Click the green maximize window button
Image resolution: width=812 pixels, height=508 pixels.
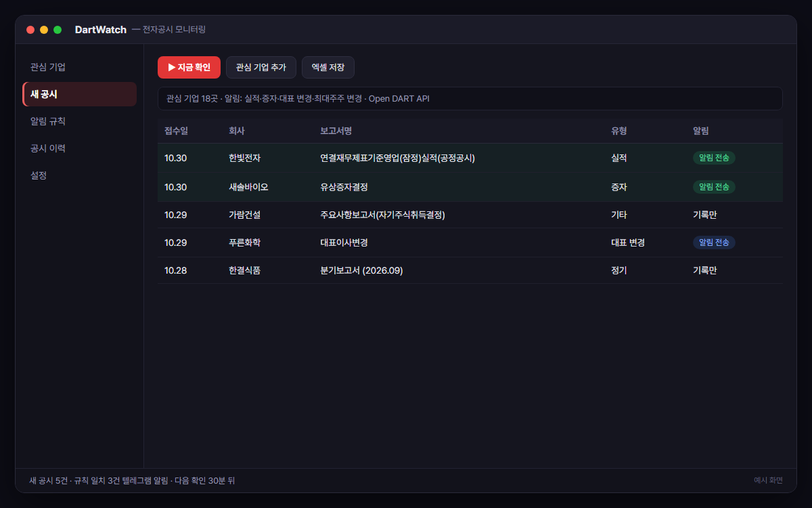pyautogui.click(x=58, y=30)
